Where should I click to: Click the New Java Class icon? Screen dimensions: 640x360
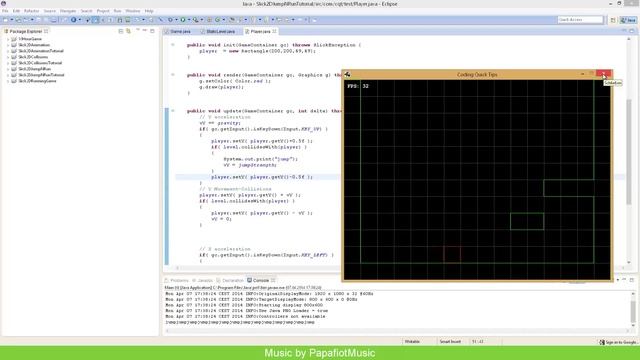pyautogui.click(x=218, y=20)
